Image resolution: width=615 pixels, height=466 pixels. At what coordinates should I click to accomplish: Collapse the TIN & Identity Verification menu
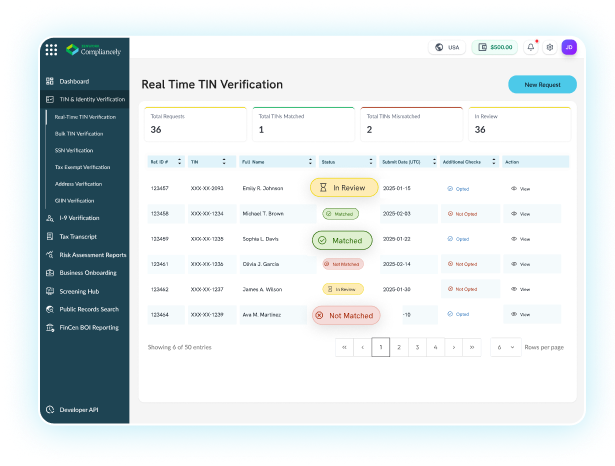tap(86, 100)
